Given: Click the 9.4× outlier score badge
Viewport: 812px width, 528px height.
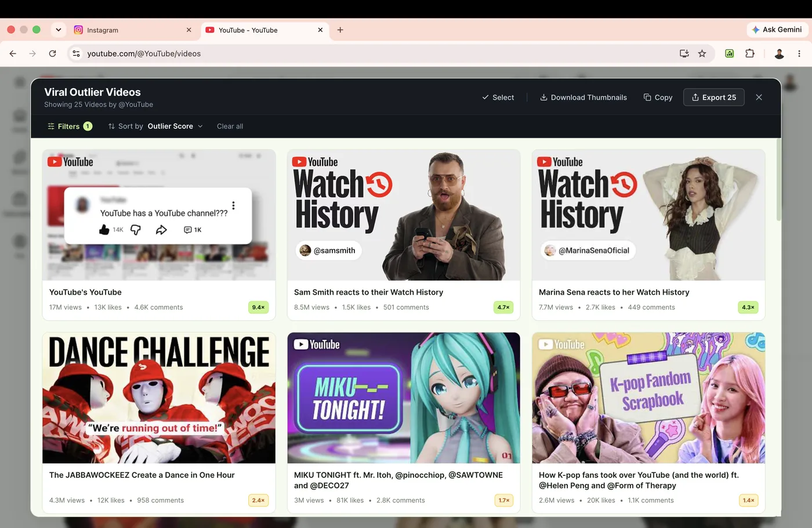Looking at the screenshot, I should coord(258,308).
